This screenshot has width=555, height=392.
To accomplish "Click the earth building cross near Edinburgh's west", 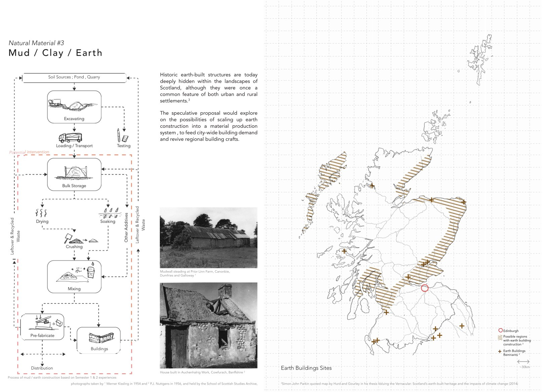I will tap(408, 277).
